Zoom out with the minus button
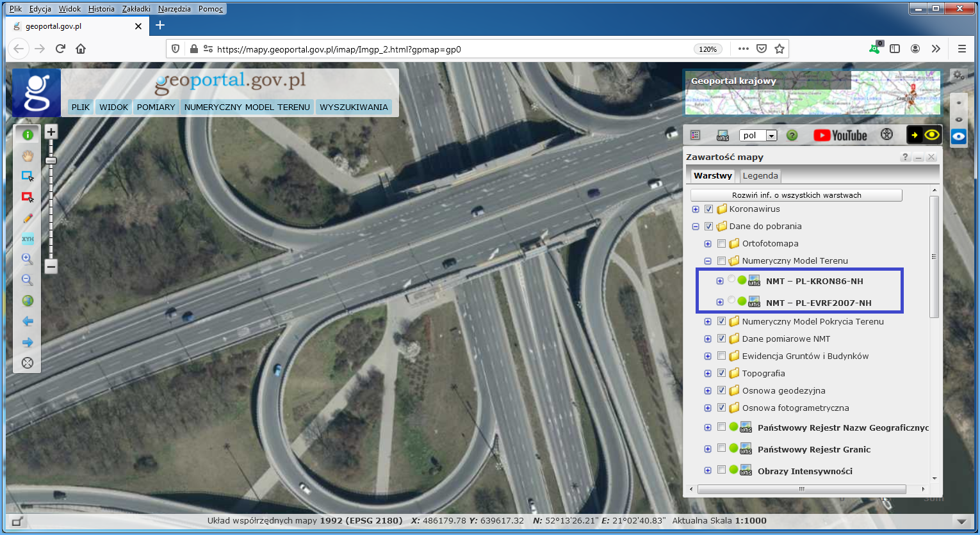This screenshot has height=535, width=980. 51,266
